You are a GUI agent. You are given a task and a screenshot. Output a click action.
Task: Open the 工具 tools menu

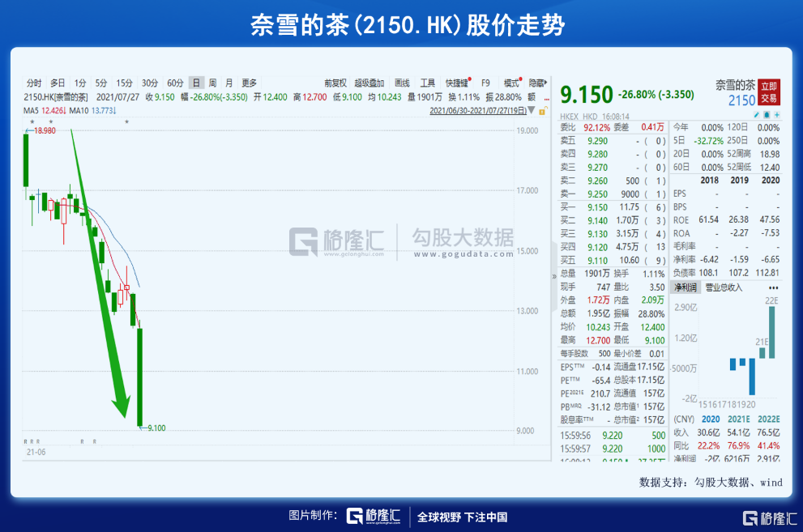click(428, 83)
